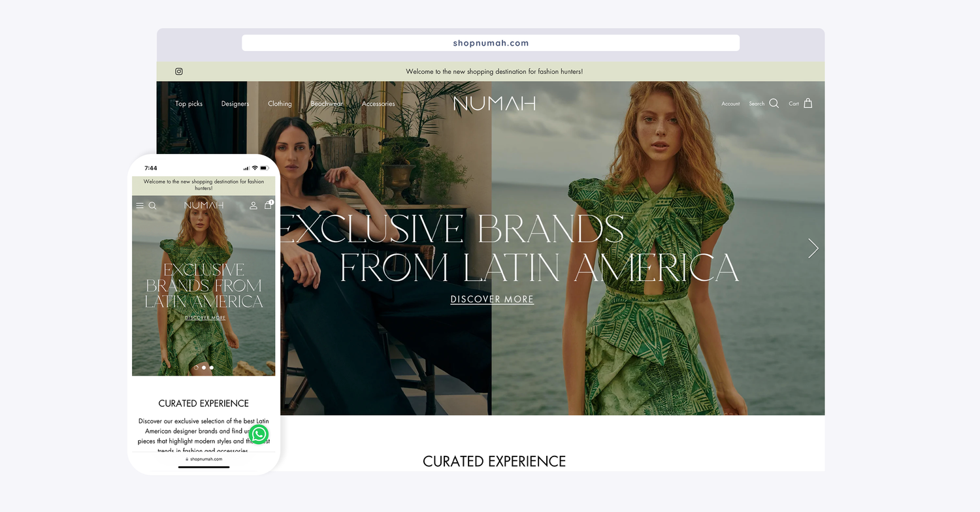The image size is (980, 512).
Task: Expand the Clothing navigation menu
Action: click(280, 104)
